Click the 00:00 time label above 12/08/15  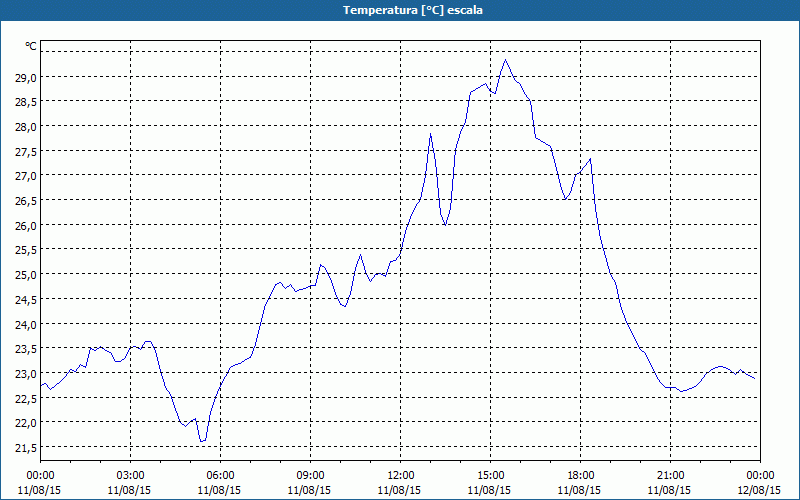(760, 476)
